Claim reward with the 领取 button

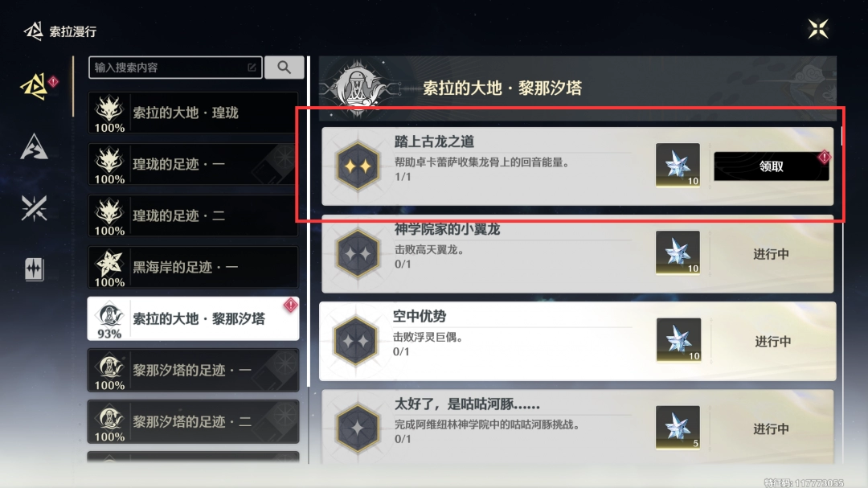[x=771, y=166]
